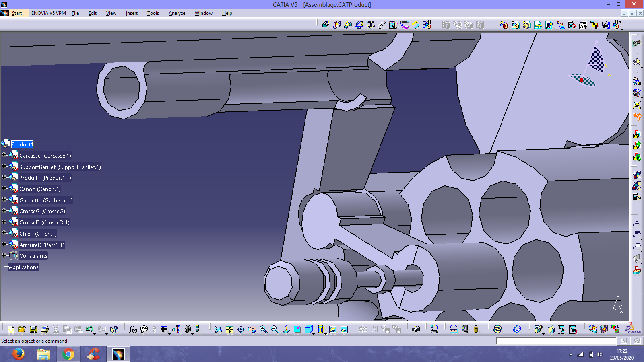This screenshot has width=644, height=362.
Task: Activate the What's This help cursor icon
Action: pyautogui.click(x=114, y=329)
